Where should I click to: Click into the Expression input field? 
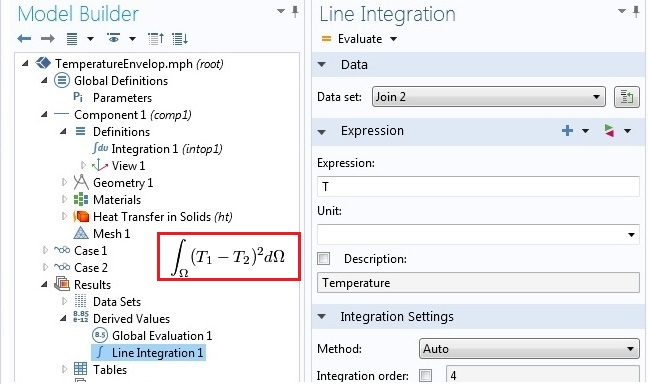pyautogui.click(x=478, y=187)
